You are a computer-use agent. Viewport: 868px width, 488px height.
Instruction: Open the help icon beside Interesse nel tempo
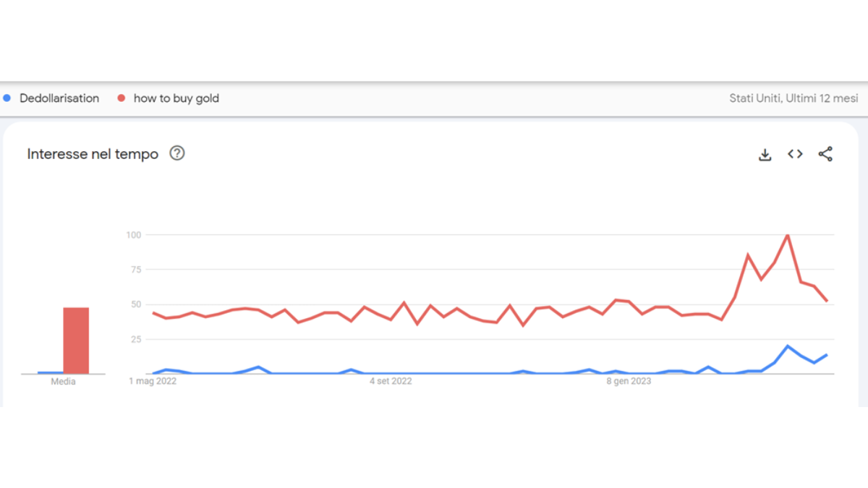tap(176, 153)
